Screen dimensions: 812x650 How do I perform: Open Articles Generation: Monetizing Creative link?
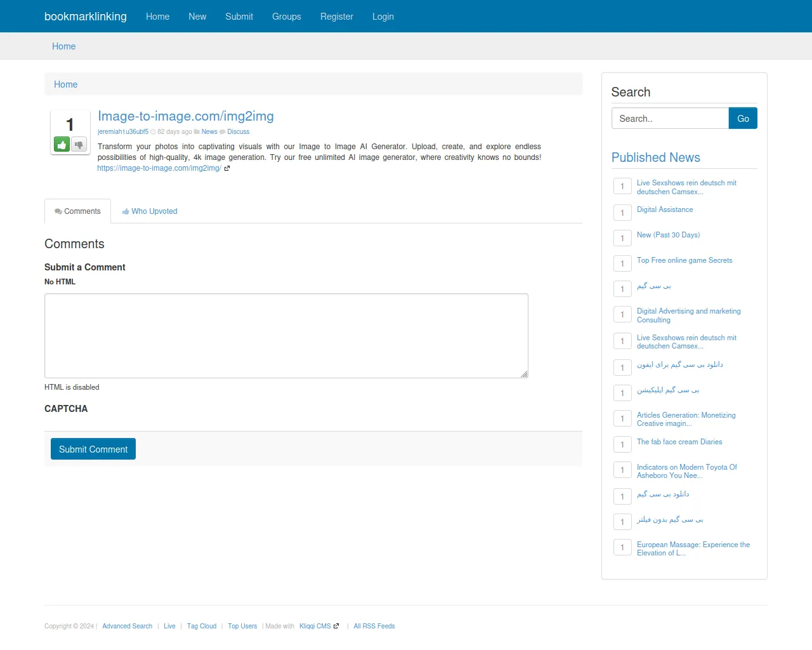click(686, 420)
